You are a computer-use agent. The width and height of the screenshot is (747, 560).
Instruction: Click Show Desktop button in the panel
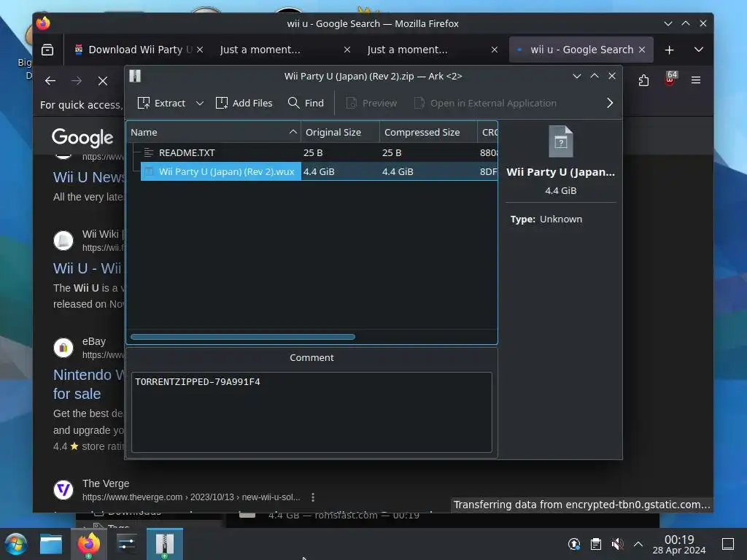(728, 544)
